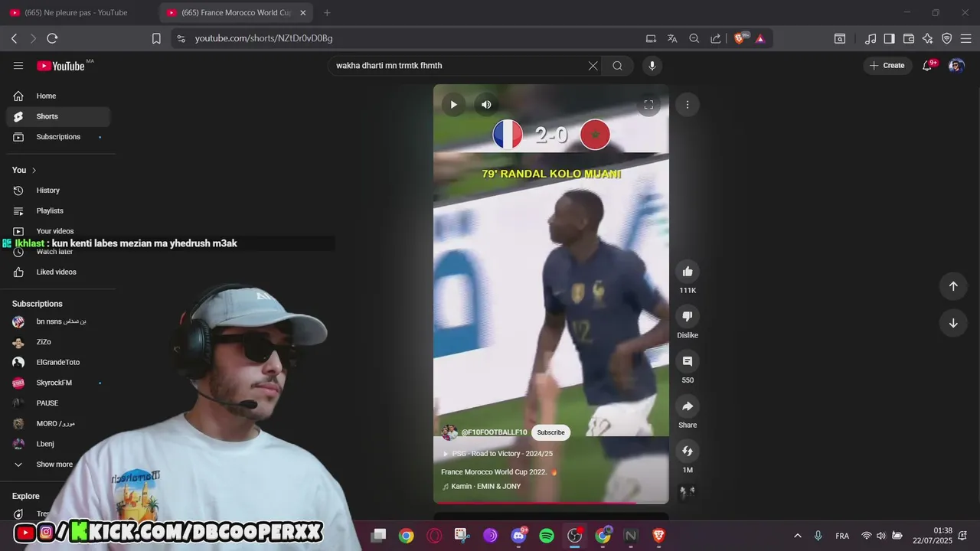Open the account avatar menu
The height and width of the screenshot is (551, 980).
point(956,66)
